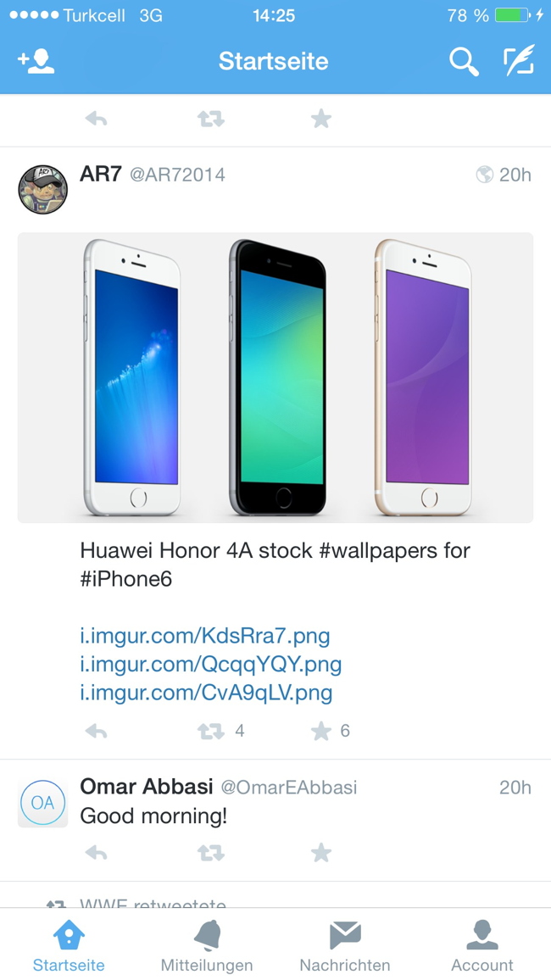Image resolution: width=551 pixels, height=980 pixels.
Task: Open Omar Abbasi's OA profile avatar
Action: (x=42, y=803)
